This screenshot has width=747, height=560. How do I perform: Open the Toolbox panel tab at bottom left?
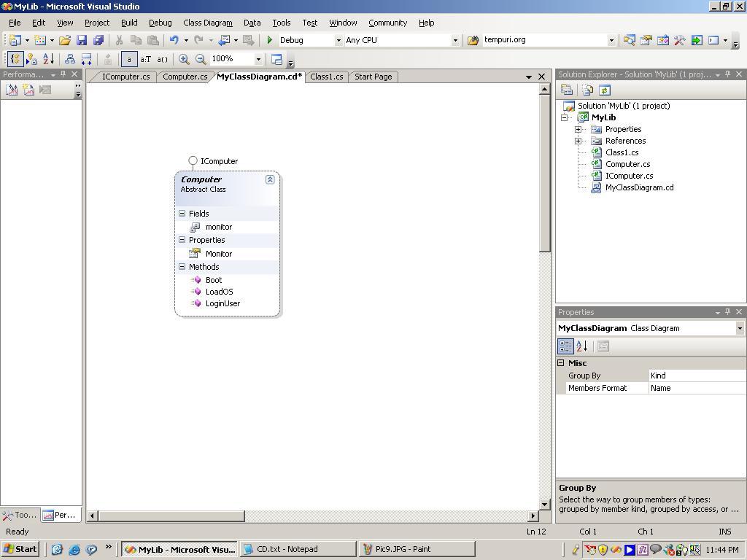point(20,515)
